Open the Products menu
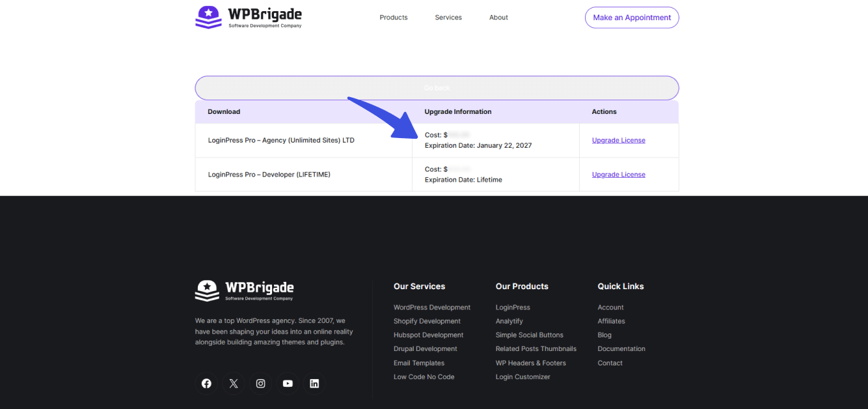This screenshot has height=409, width=868. coord(394,18)
